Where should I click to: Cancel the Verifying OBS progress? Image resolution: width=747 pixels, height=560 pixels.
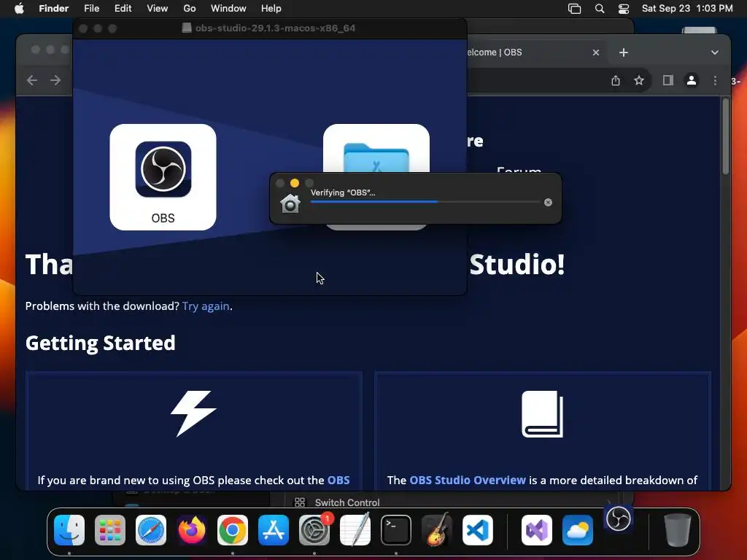tap(549, 203)
